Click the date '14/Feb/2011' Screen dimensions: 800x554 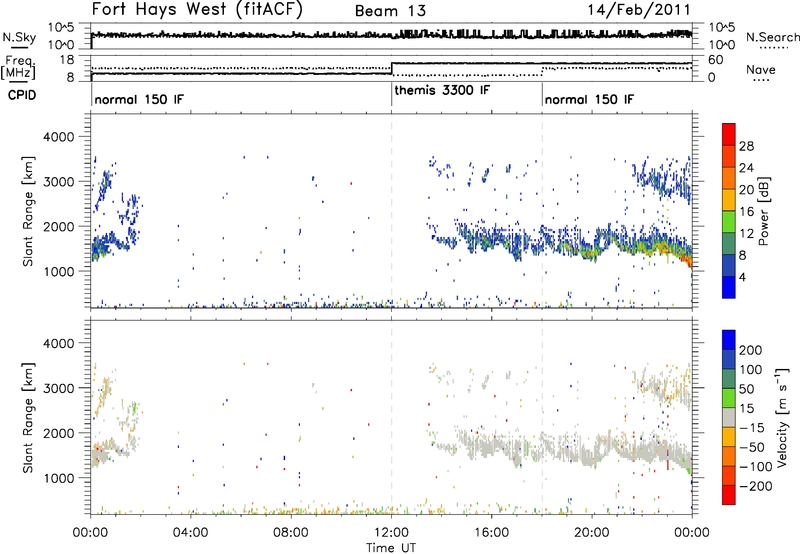click(x=639, y=10)
